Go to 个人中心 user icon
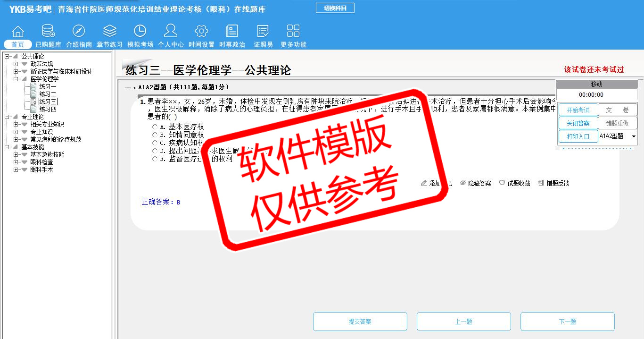Screen dimensions: 644x339 171,32
